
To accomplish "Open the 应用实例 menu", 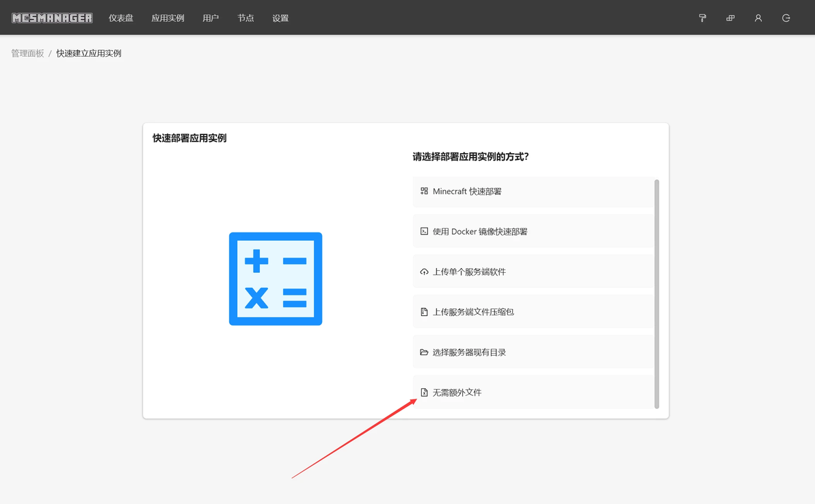I will point(168,18).
